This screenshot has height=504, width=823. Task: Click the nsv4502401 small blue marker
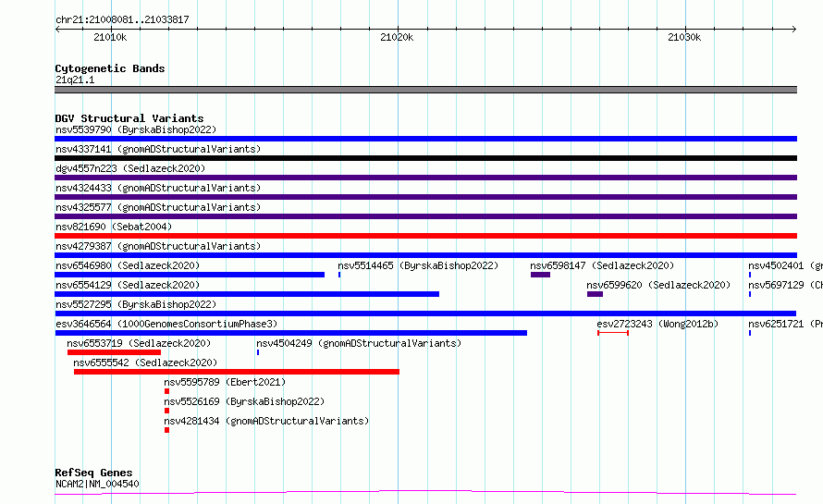(750, 275)
